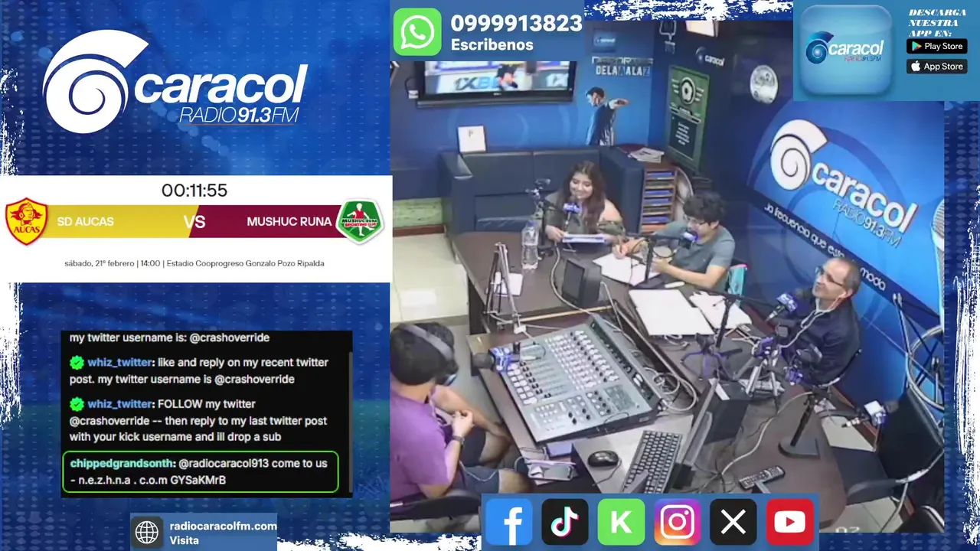
Task: Click the WhatsApp number 0999913823
Action: 516,24
